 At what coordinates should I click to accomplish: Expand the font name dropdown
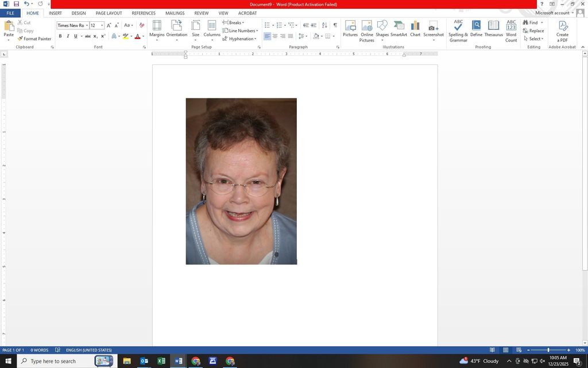pyautogui.click(x=87, y=25)
